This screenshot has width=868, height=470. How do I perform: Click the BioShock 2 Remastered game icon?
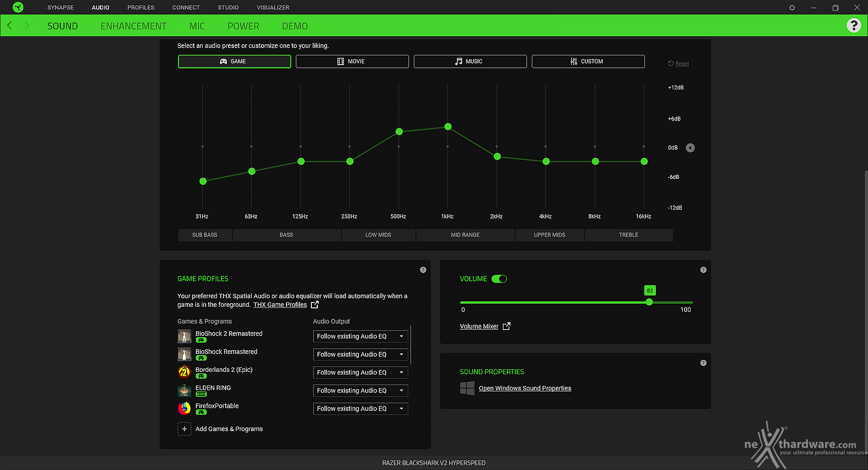[x=184, y=336]
